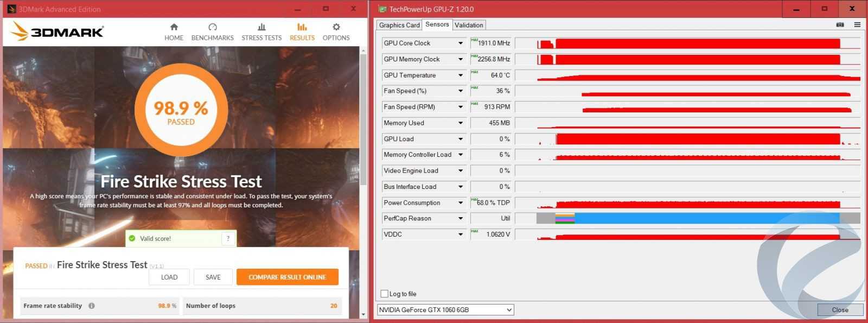Click the Load button

[x=169, y=277]
